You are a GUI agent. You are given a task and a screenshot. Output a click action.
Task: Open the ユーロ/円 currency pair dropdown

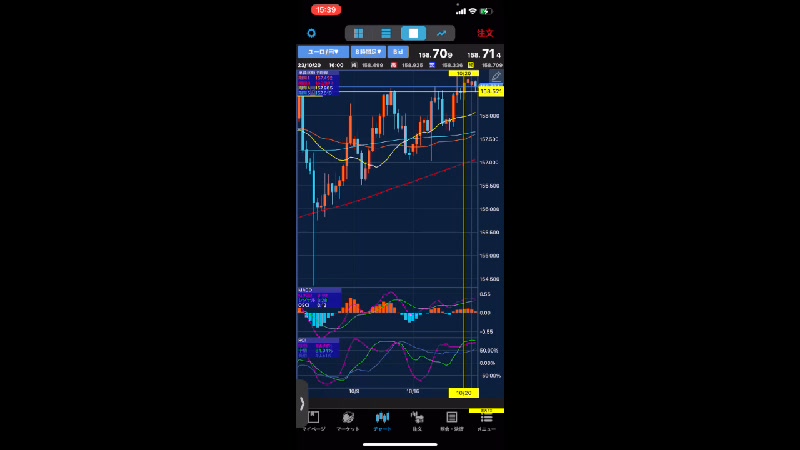click(x=322, y=51)
